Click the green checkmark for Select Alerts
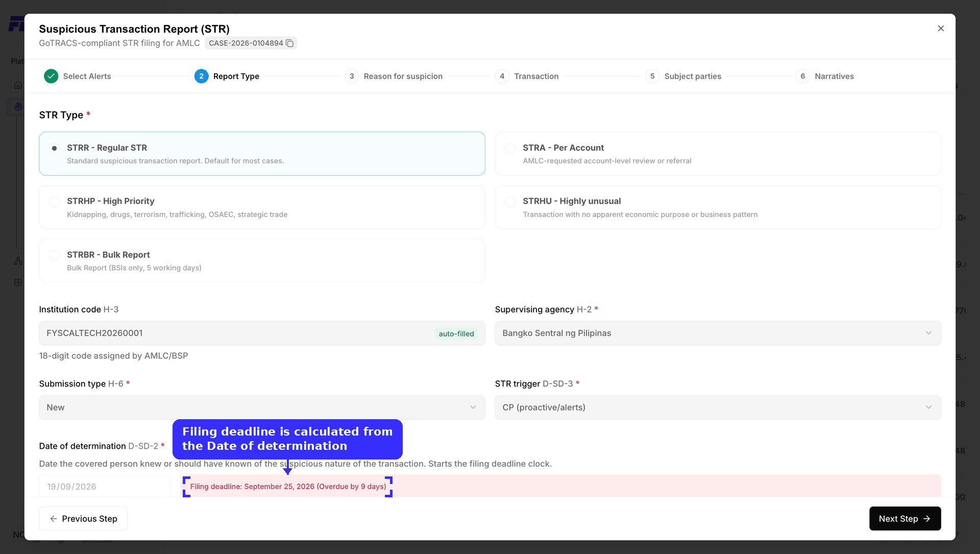980x554 pixels. click(x=51, y=76)
